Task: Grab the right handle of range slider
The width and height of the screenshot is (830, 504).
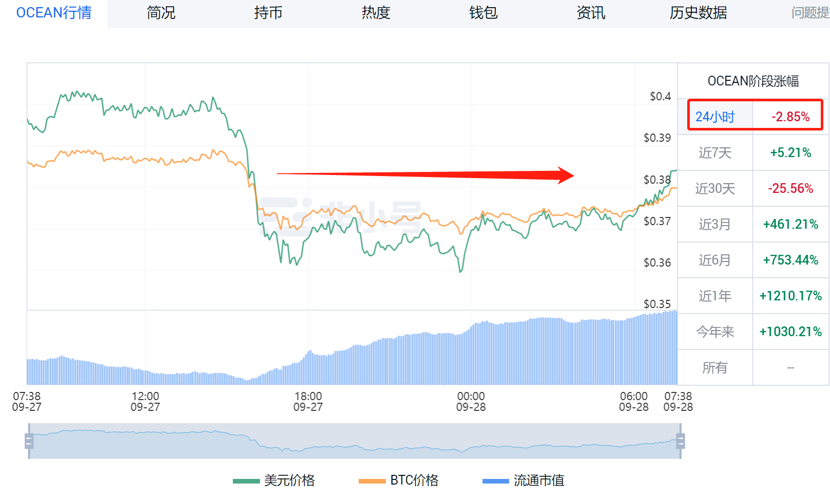Action: tap(681, 441)
